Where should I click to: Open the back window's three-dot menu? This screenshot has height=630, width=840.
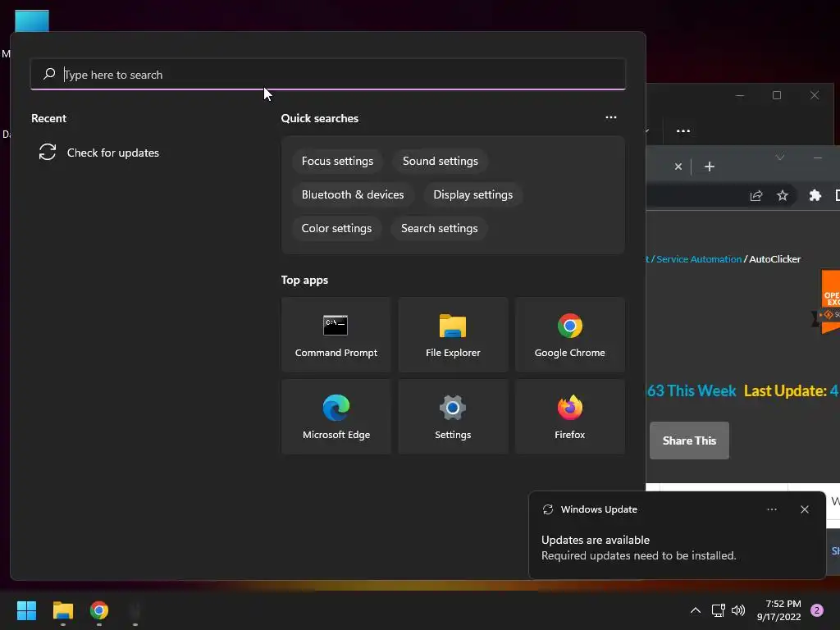(x=683, y=131)
